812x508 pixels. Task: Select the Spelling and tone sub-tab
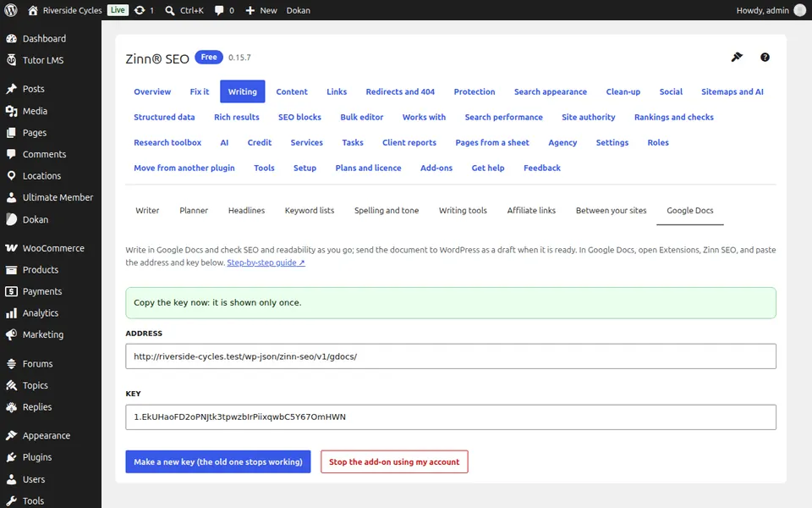click(387, 211)
